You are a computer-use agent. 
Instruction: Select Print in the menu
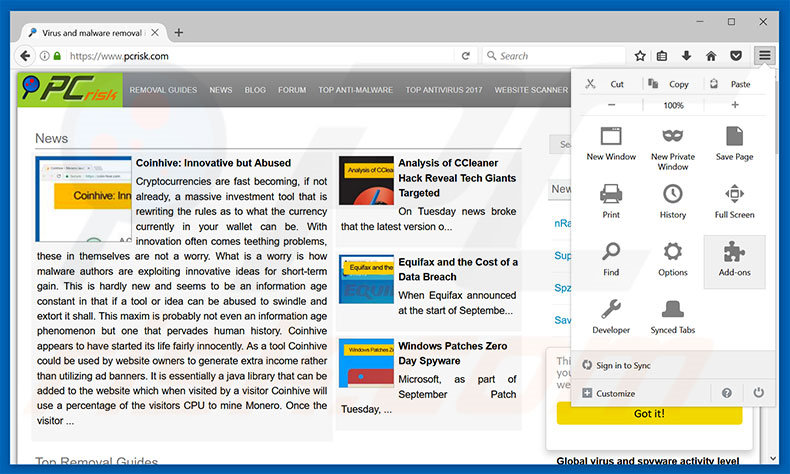pos(611,201)
